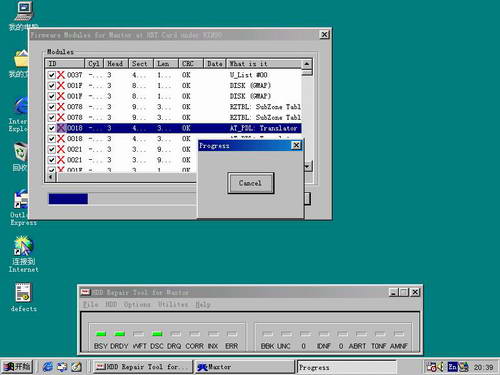Click the BSY status LED indicator
The width and height of the screenshot is (500, 375).
click(101, 334)
